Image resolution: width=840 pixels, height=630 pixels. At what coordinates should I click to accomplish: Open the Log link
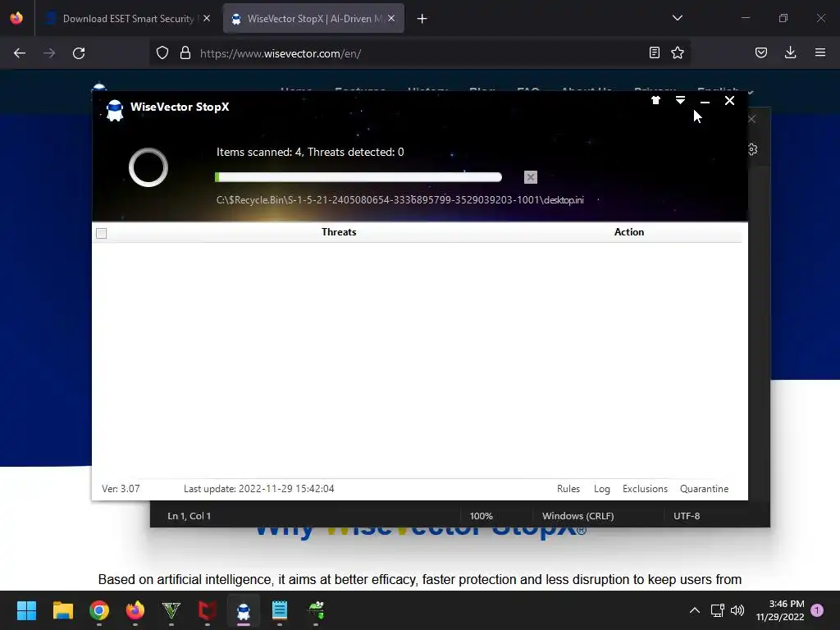tap(601, 489)
